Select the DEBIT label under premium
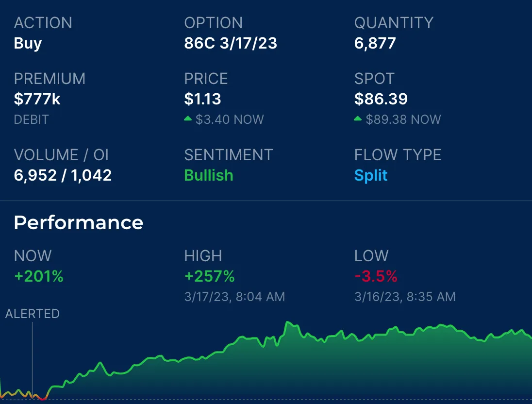Image resolution: width=532 pixels, height=404 pixels. tap(31, 119)
